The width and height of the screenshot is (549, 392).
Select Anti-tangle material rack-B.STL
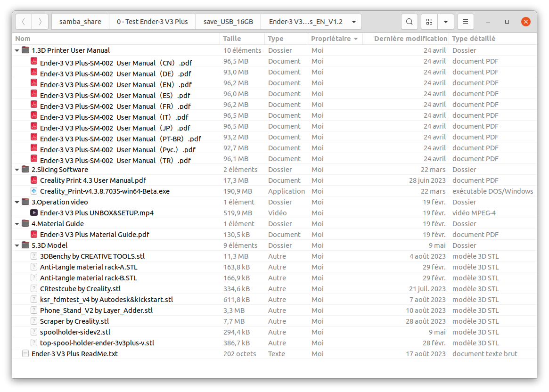pos(88,278)
